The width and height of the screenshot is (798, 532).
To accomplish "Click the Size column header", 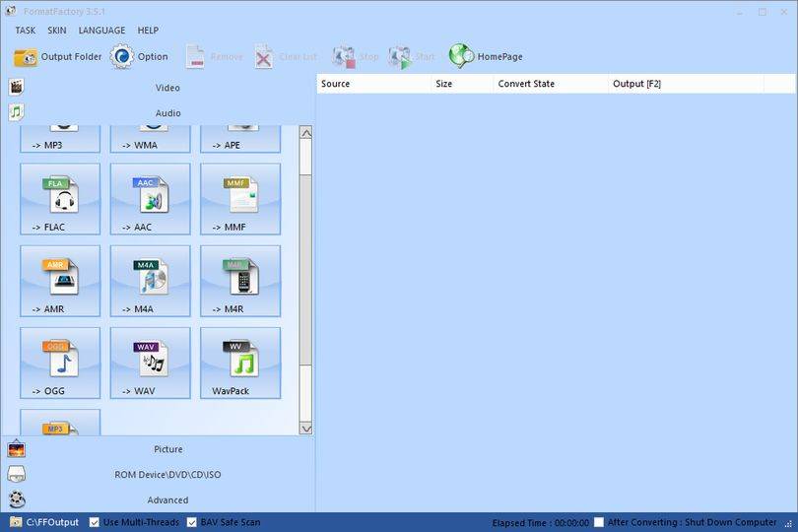I will point(462,84).
